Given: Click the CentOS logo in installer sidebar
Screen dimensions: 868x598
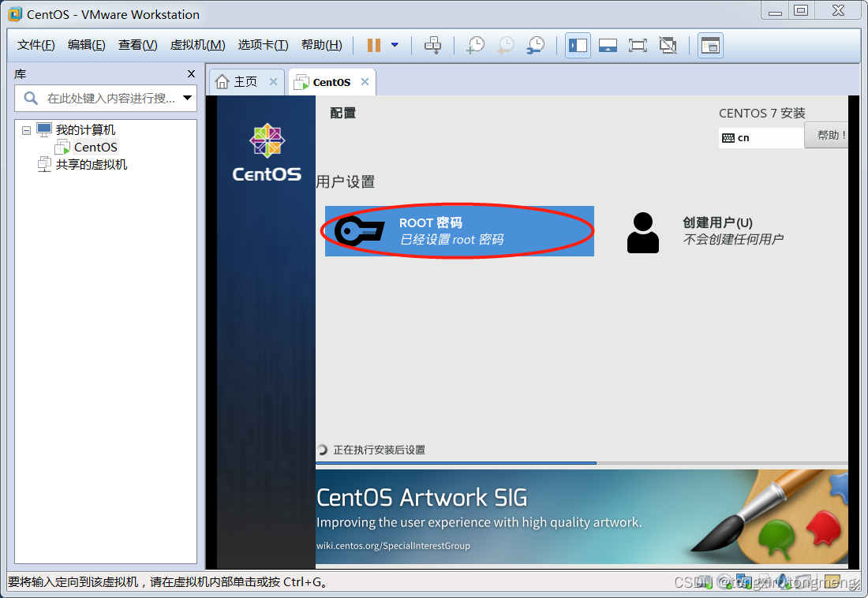Looking at the screenshot, I should pyautogui.click(x=267, y=153).
